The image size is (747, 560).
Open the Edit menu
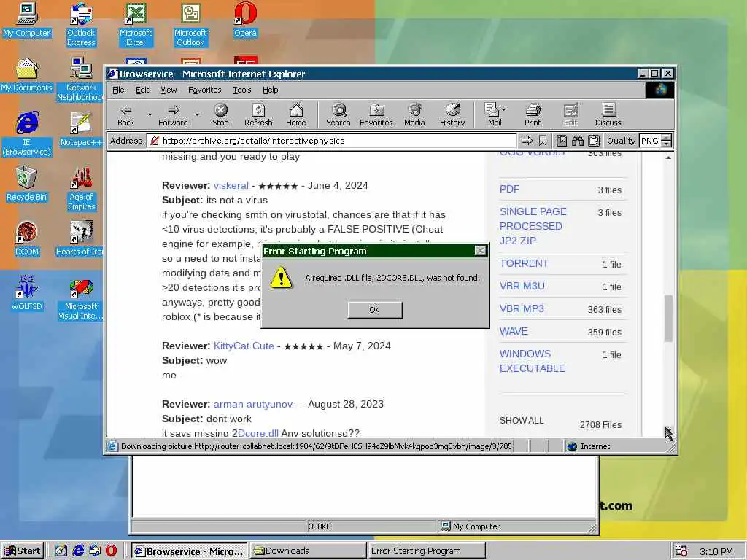point(142,90)
